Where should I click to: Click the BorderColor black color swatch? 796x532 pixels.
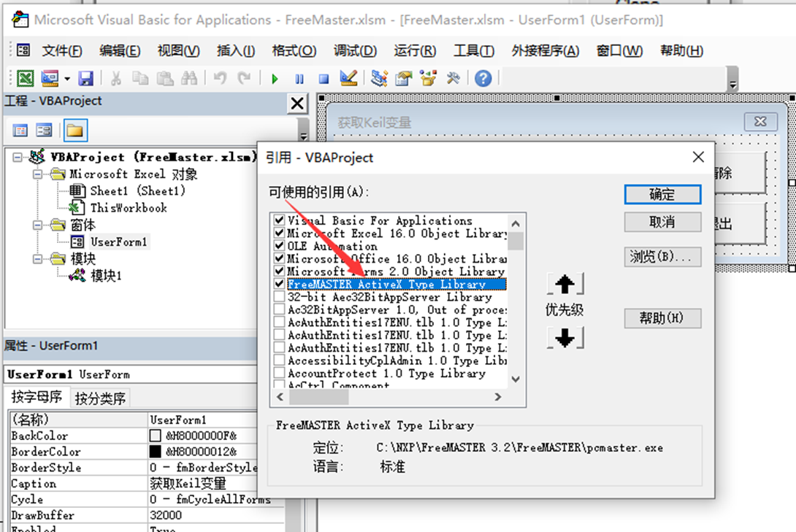point(156,451)
